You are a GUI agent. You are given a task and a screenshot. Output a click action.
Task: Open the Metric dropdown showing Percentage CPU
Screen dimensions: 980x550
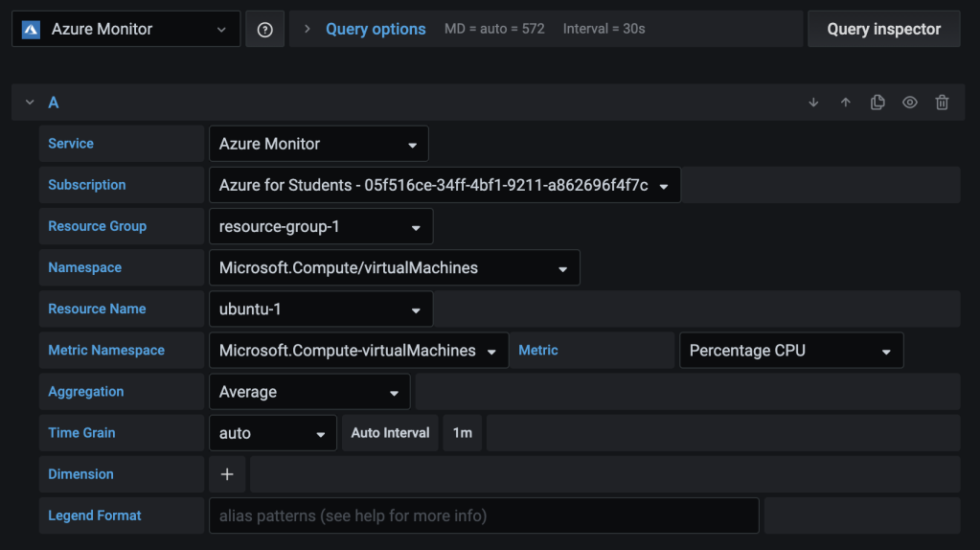(791, 350)
